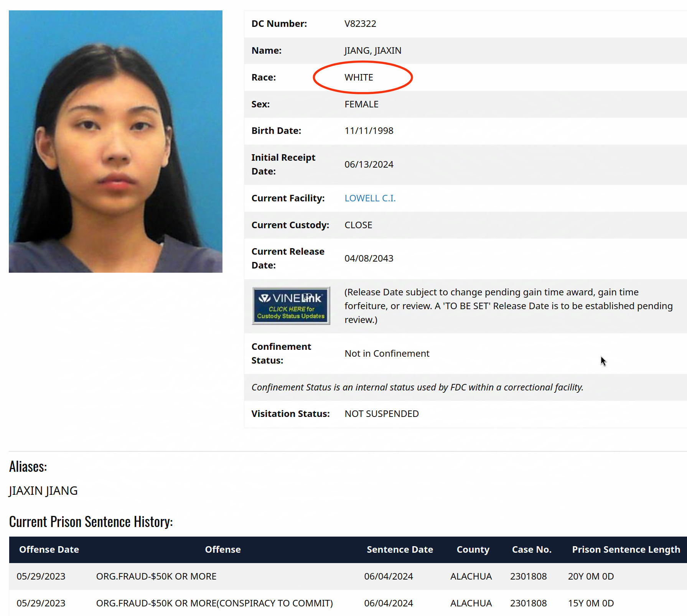Select DC Number value V82322

pyautogui.click(x=360, y=24)
